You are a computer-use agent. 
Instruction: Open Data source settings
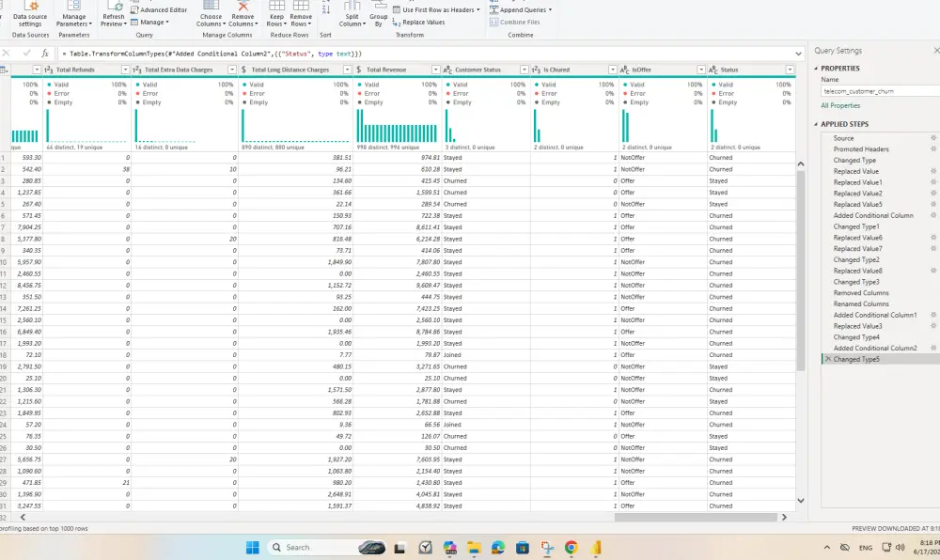pos(30,14)
